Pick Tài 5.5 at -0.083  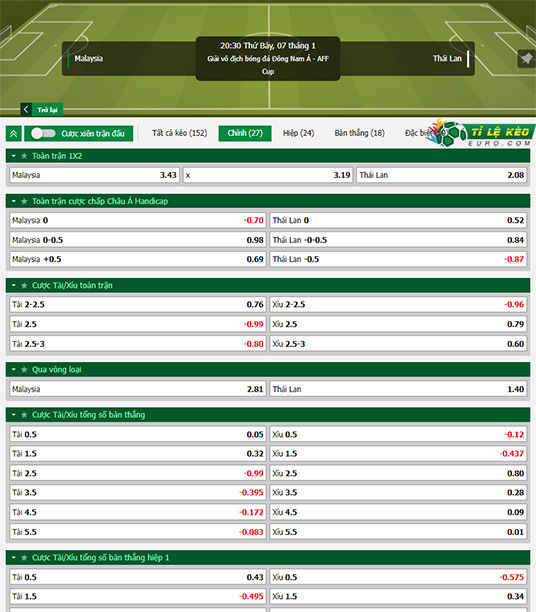tap(137, 532)
